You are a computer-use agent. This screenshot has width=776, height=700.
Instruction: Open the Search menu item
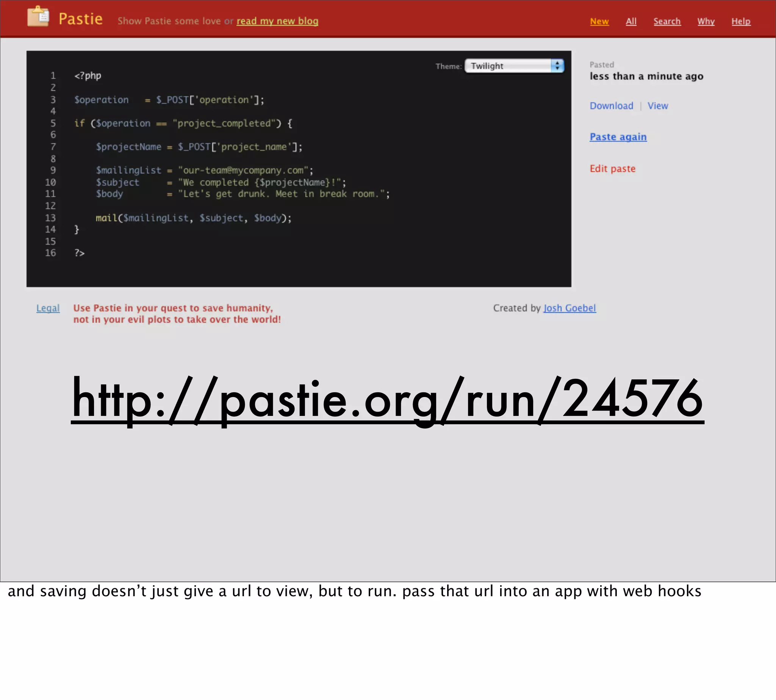click(667, 22)
